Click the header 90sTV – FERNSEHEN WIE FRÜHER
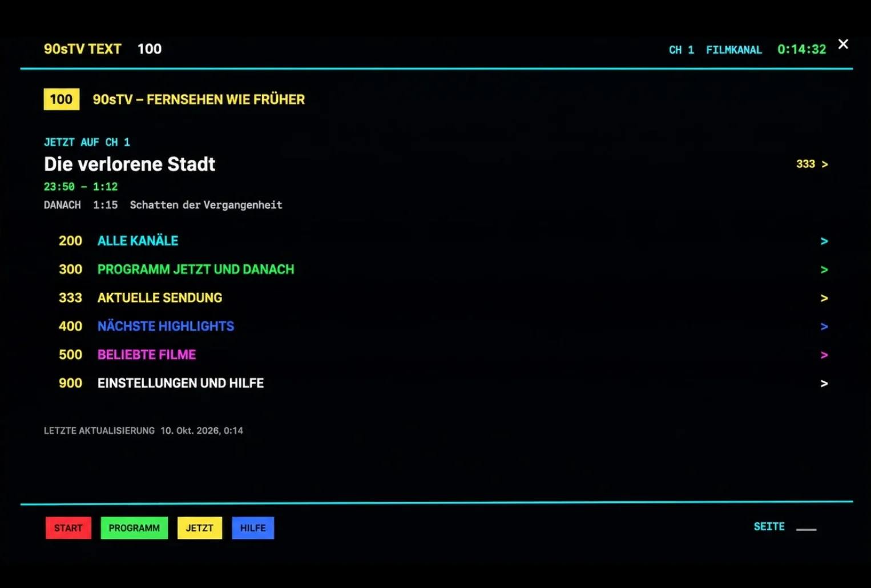This screenshot has height=588, width=871. 199,100
